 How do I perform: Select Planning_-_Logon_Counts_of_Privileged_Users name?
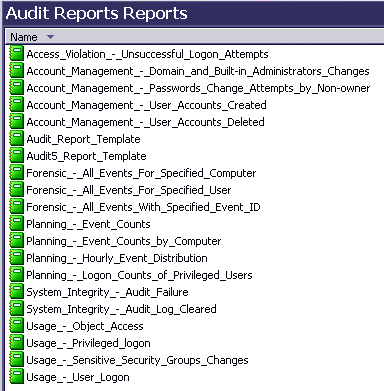point(139,275)
